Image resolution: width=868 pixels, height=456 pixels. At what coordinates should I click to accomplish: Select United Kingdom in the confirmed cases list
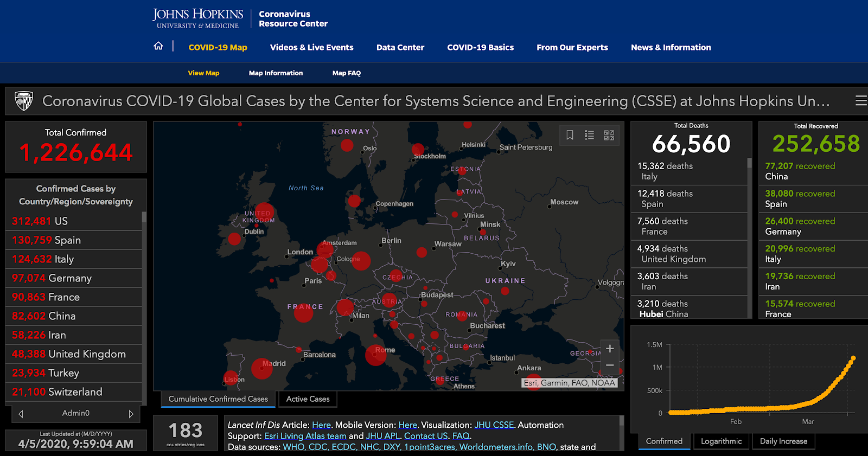click(74, 354)
